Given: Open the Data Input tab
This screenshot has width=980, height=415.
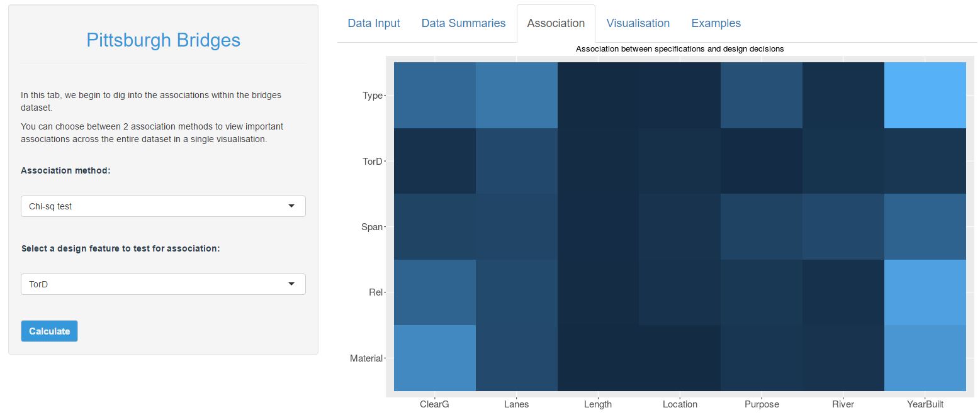Looking at the screenshot, I should pos(374,23).
